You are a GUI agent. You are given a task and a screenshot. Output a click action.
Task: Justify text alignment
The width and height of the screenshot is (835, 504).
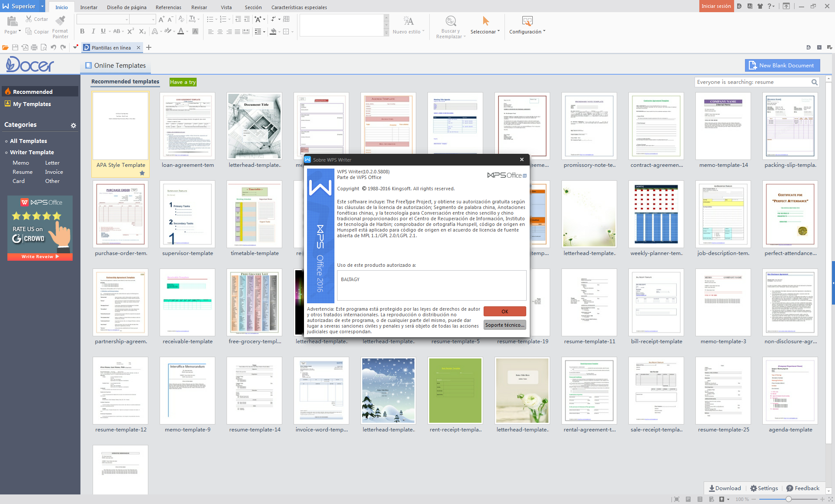(237, 32)
